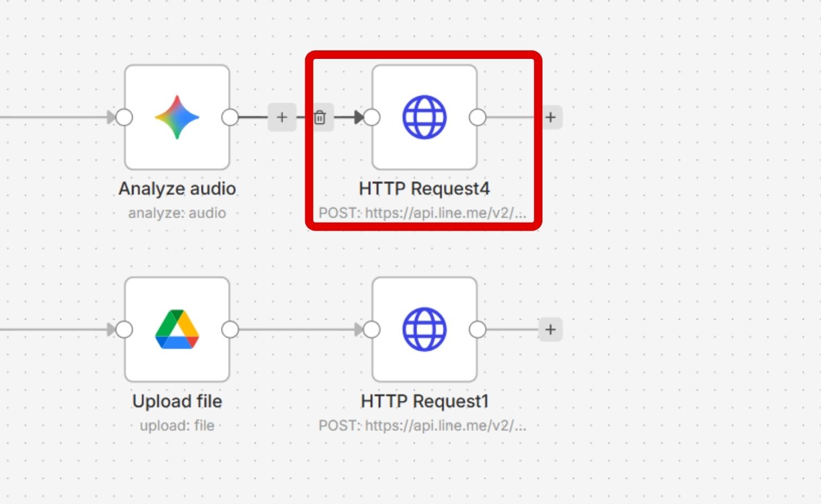Select the Analyze audio Gemini node icon
The width and height of the screenshot is (821, 504).
pos(177,117)
